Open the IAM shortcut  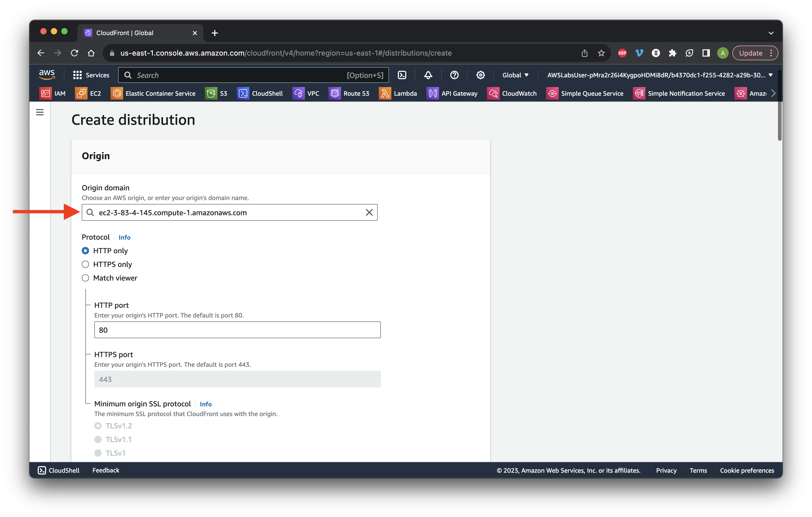tap(53, 94)
